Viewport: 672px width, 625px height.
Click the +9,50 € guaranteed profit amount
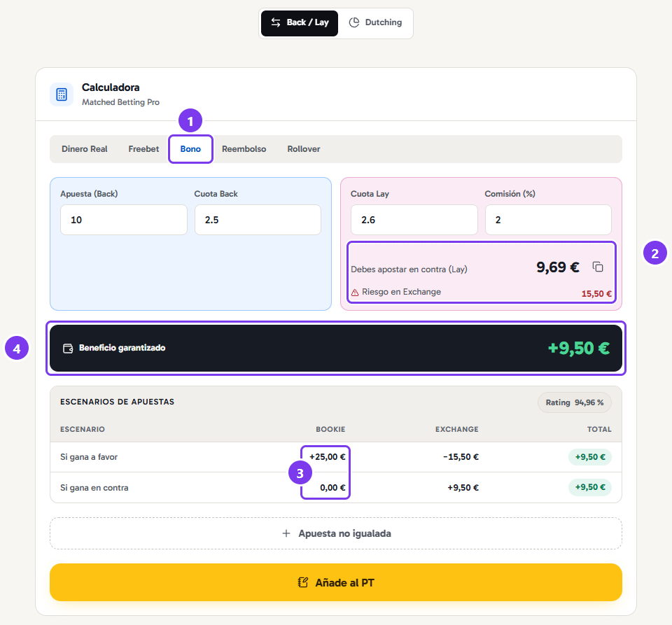tap(579, 349)
